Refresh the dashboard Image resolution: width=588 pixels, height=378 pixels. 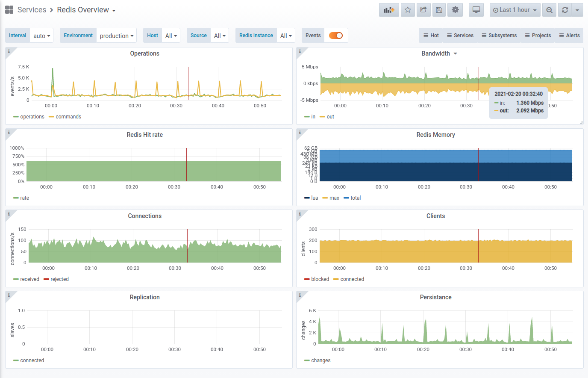tap(565, 10)
